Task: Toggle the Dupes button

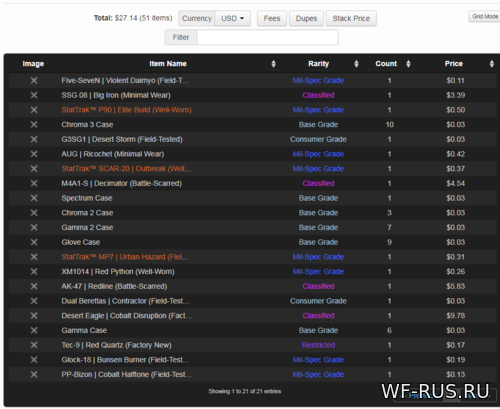Action: (306, 18)
